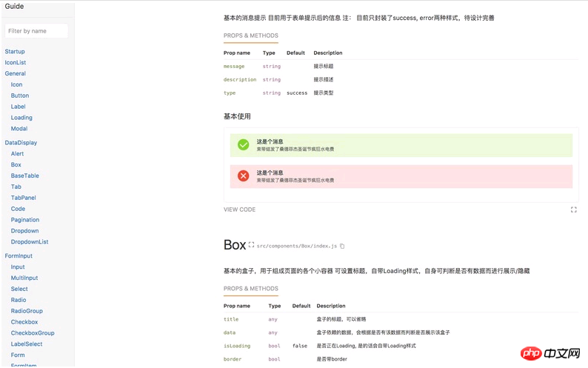The height and width of the screenshot is (368, 588).
Task: Open the Alert component link
Action: tap(17, 154)
